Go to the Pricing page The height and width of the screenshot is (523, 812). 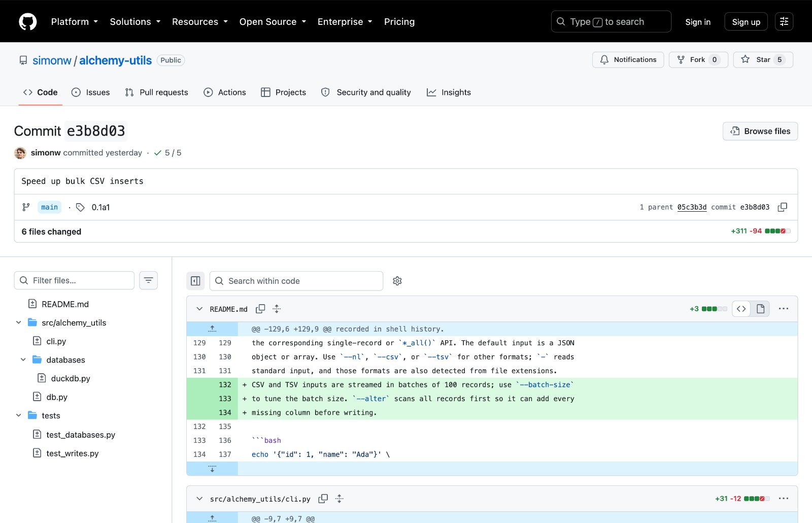pos(399,22)
